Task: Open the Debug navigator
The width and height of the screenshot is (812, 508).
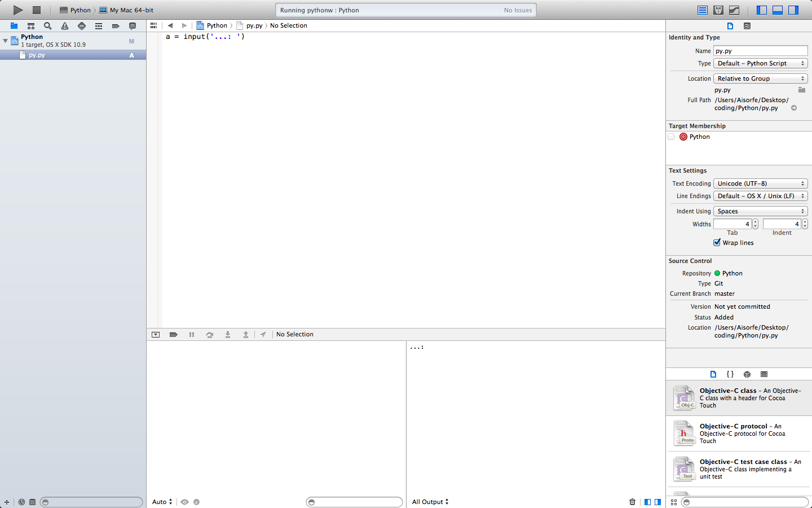Action: [x=99, y=26]
